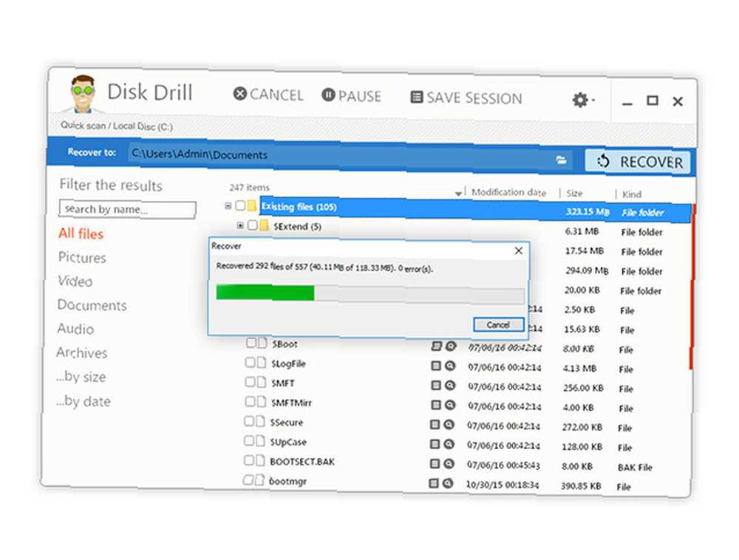Click the 390.85 KB size value
The width and height of the screenshot is (739, 560).
pyautogui.click(x=581, y=485)
